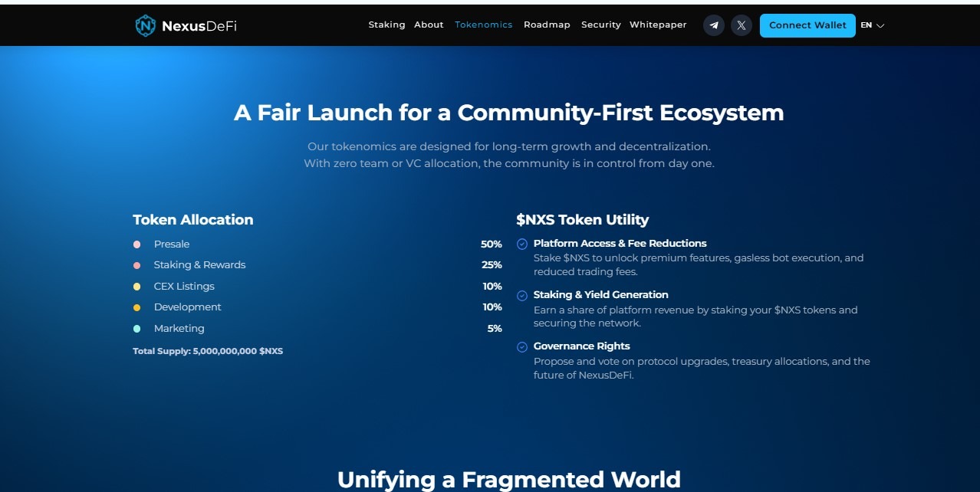Click the Total Supply text line
Screen dimensions: 980x492
point(208,350)
